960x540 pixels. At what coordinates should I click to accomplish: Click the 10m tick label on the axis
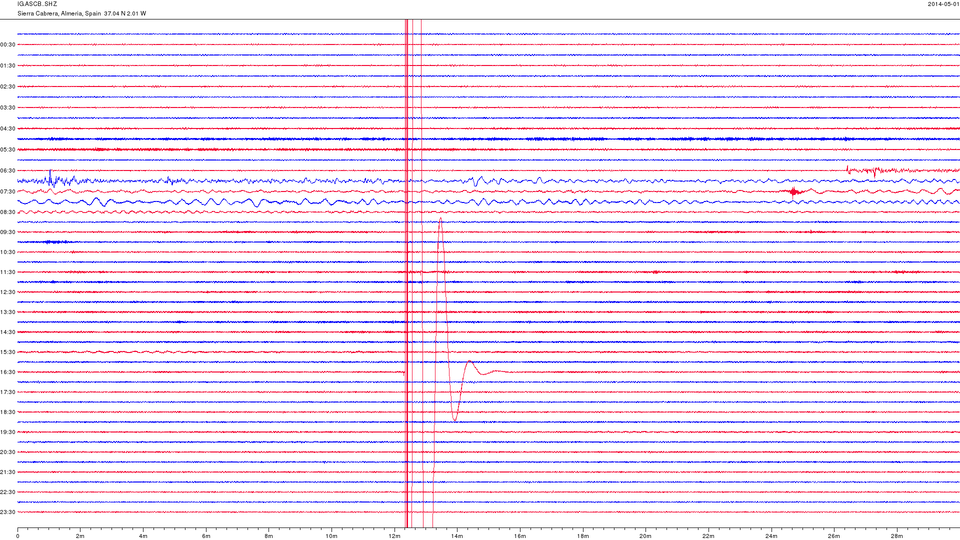pos(331,536)
